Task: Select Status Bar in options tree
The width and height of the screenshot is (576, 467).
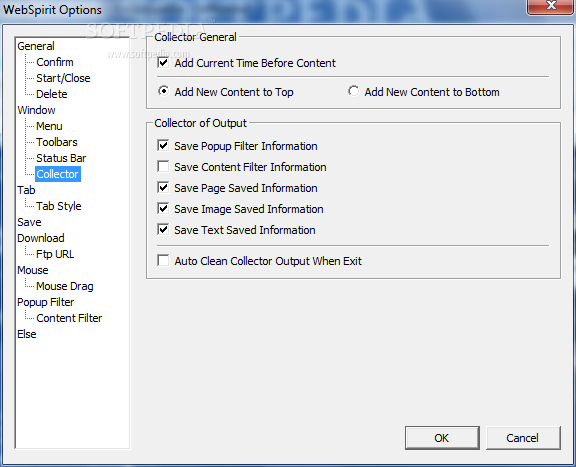Action: [x=61, y=158]
